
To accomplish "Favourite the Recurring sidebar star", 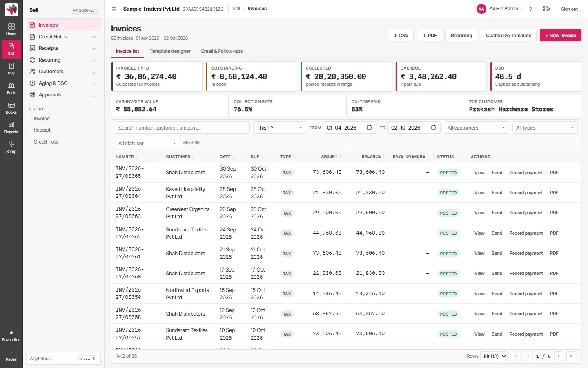I will pos(94,60).
